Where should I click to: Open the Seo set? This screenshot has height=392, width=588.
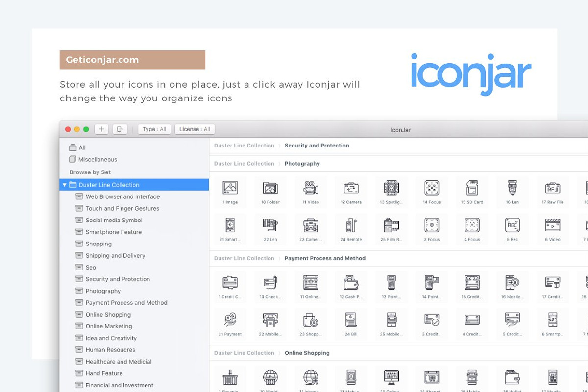point(86,267)
